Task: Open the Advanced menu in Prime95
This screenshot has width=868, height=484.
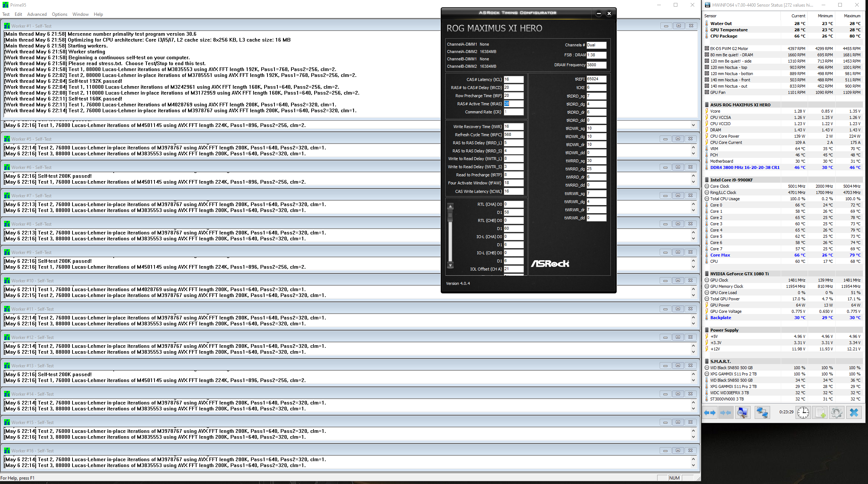Action: [x=37, y=14]
